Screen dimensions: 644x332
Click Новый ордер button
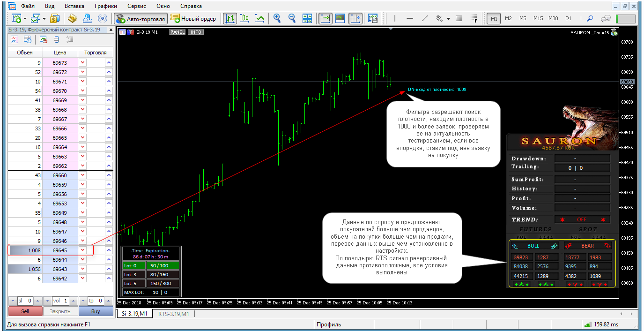pyautogui.click(x=194, y=18)
